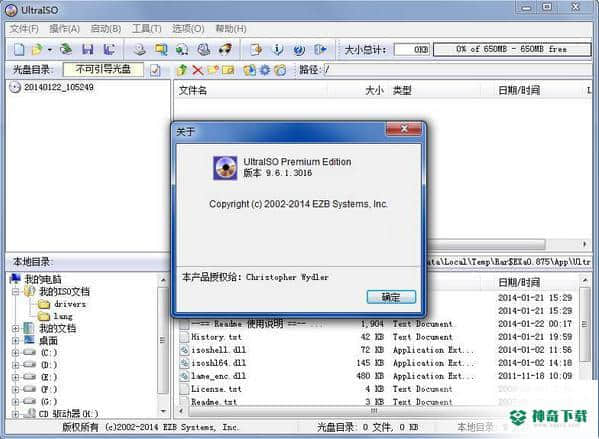Click the New Folder icon in disc toolbar

coord(213,70)
